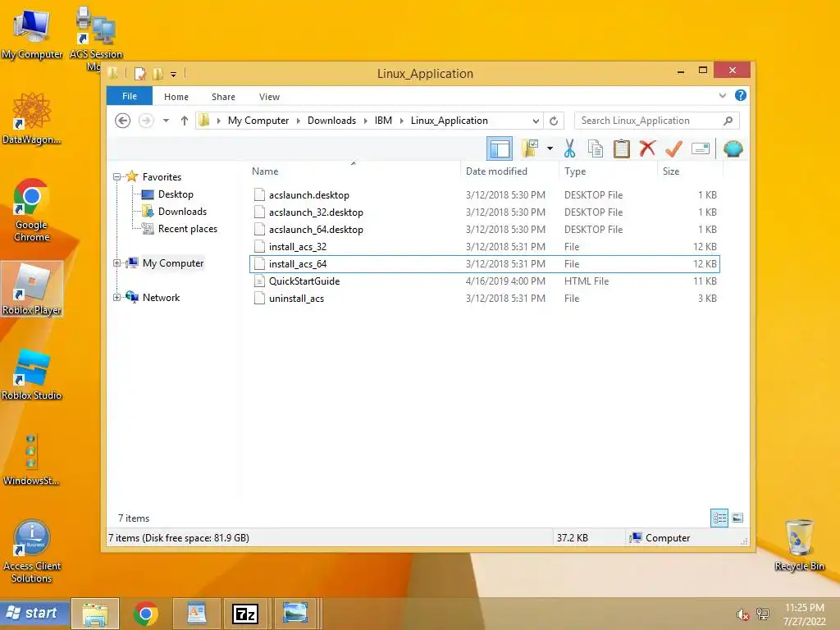Open the start button
The width and height of the screenshot is (840, 630).
point(34,613)
